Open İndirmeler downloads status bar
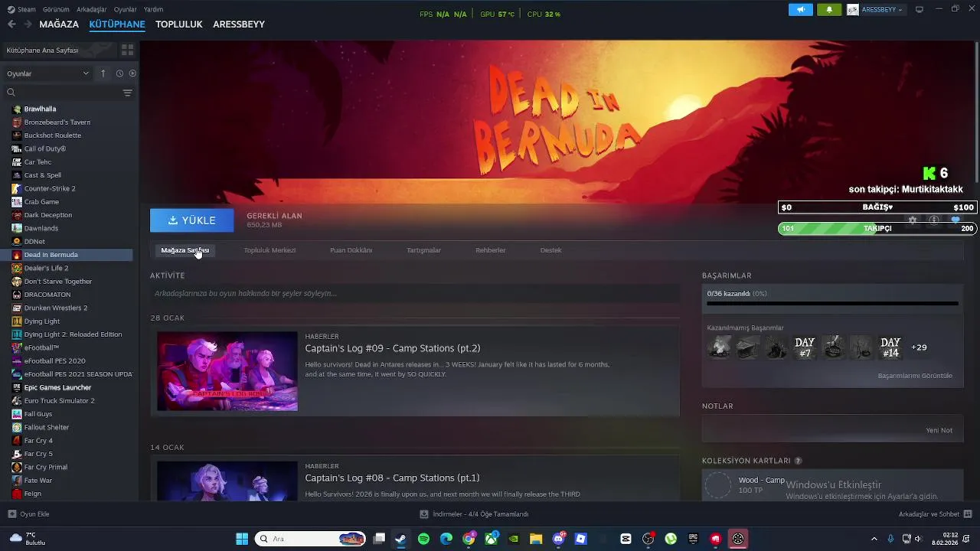 475,514
